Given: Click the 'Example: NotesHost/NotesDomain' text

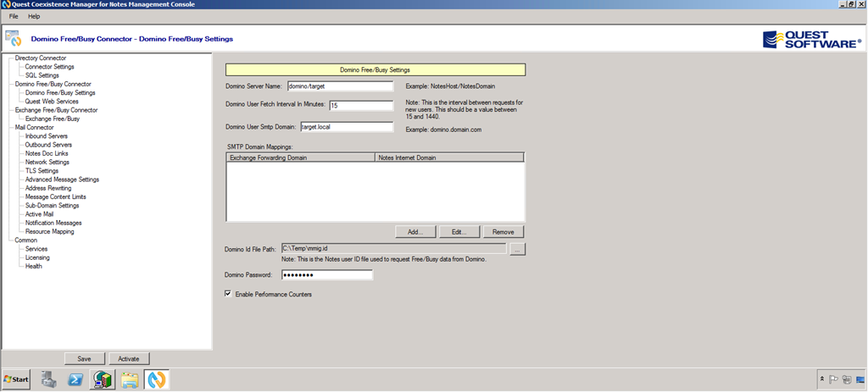Looking at the screenshot, I should click(451, 87).
